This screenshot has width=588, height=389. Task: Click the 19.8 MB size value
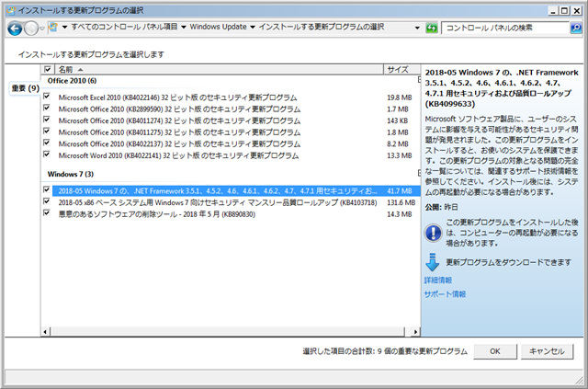[400, 97]
